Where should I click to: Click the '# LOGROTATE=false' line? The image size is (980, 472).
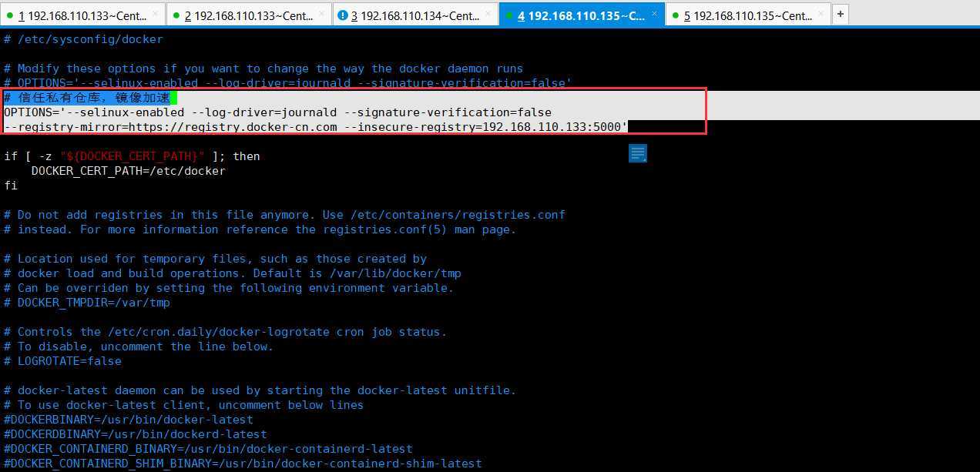coord(62,361)
